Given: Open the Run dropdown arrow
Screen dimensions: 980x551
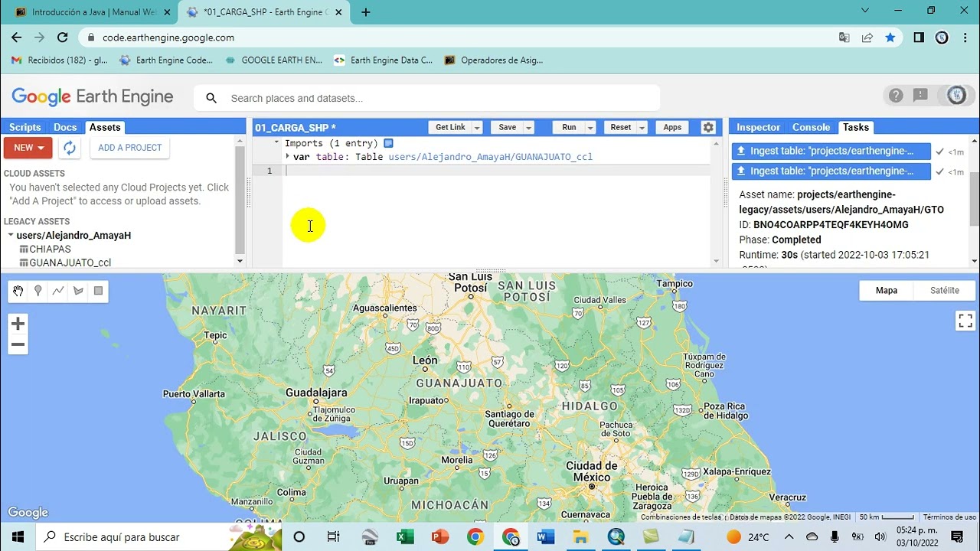Looking at the screenshot, I should pyautogui.click(x=590, y=128).
